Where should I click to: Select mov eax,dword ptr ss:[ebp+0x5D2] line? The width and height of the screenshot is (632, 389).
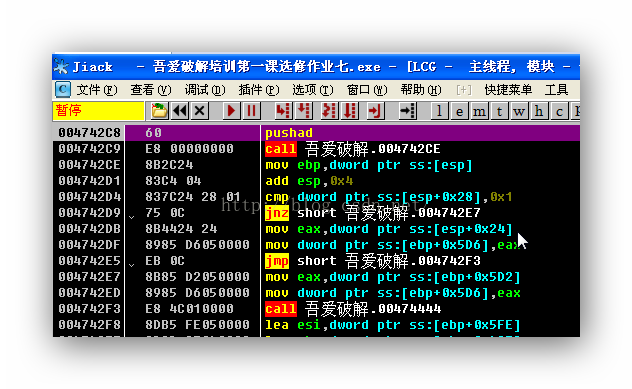click(x=393, y=277)
